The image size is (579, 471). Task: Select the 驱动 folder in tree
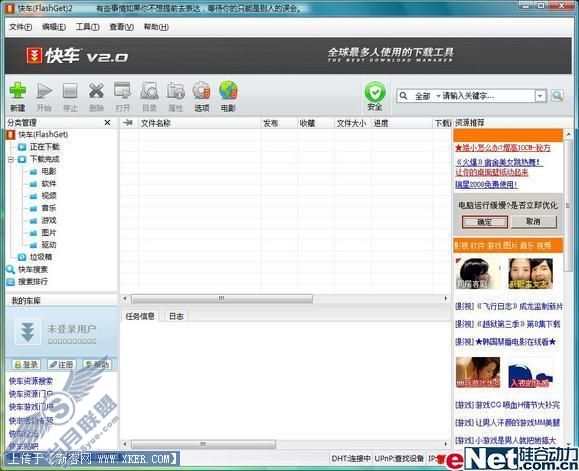[x=49, y=245]
